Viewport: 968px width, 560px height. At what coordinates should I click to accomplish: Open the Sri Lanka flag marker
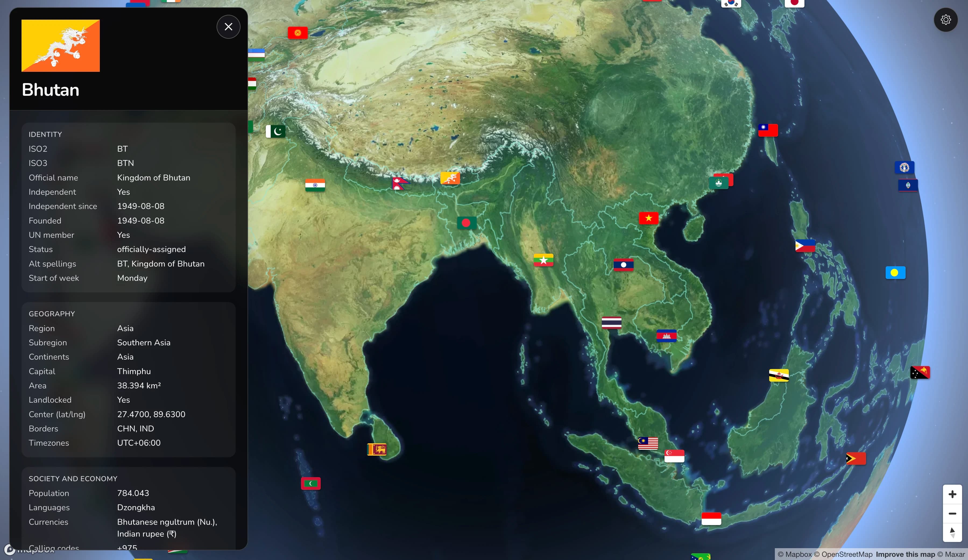pos(377,449)
